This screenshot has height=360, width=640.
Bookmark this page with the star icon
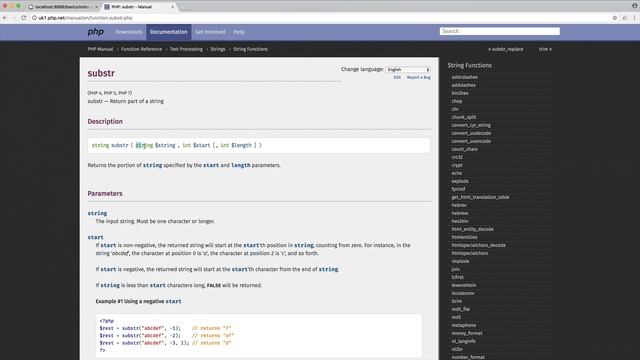[x=615, y=18]
